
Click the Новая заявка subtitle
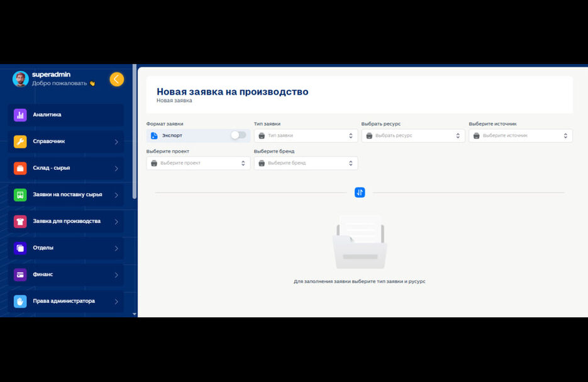[x=174, y=101]
